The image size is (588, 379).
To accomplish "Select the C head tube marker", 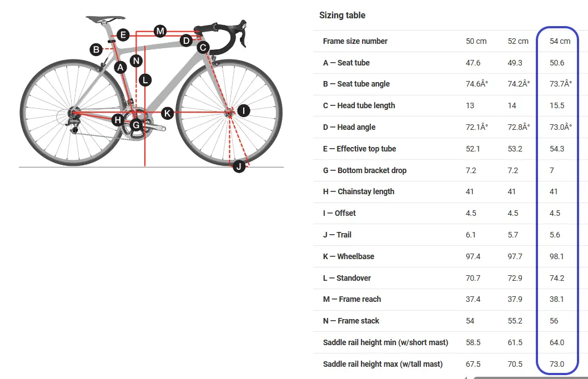I will 203,48.
